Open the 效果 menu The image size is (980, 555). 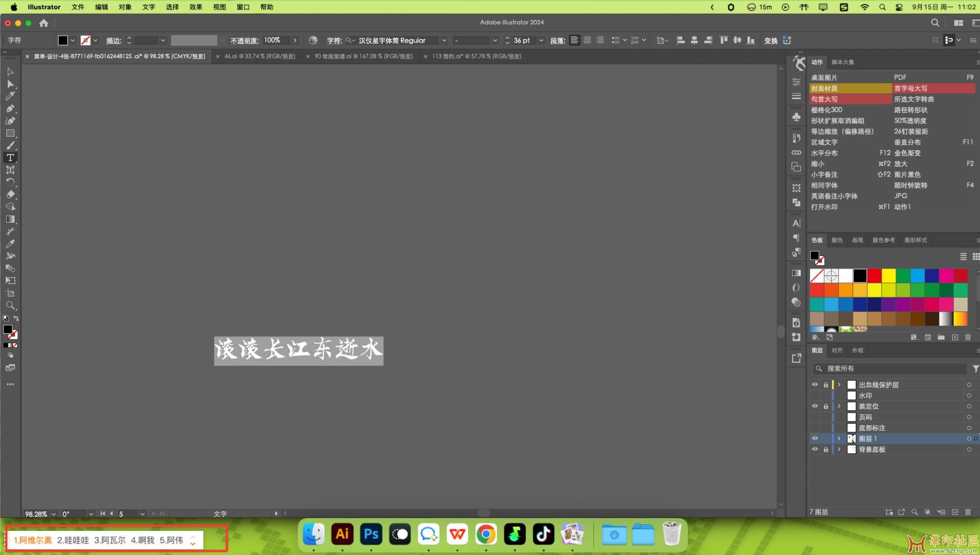pos(196,7)
